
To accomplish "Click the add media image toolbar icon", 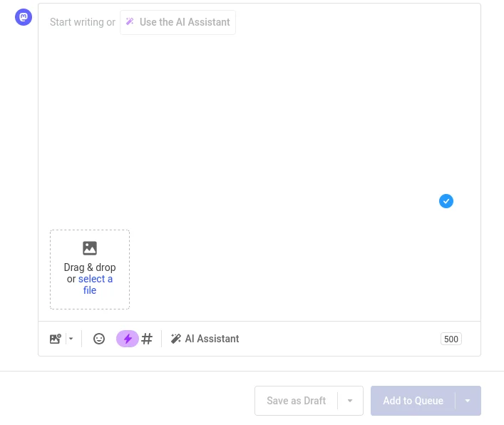I will click(56, 339).
